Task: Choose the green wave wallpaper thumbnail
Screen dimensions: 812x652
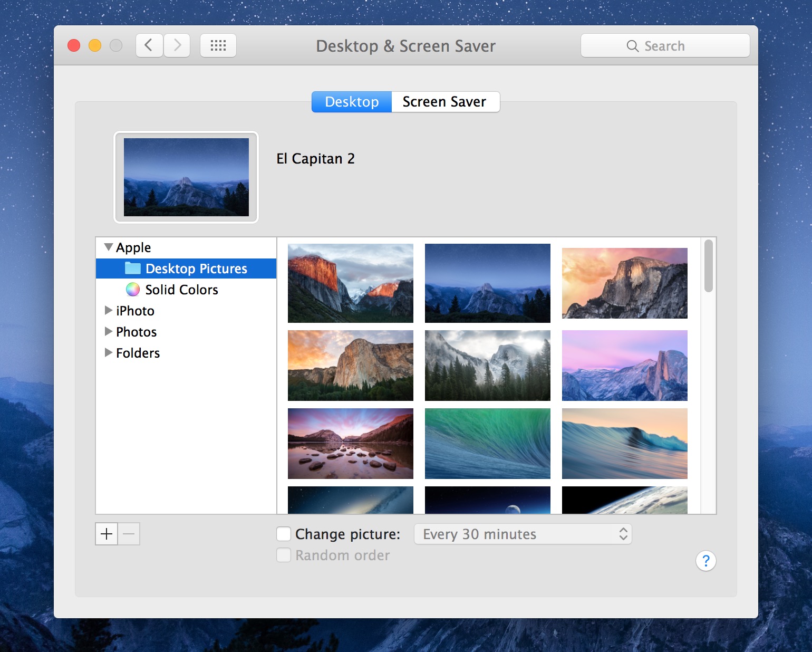Action: pos(487,443)
